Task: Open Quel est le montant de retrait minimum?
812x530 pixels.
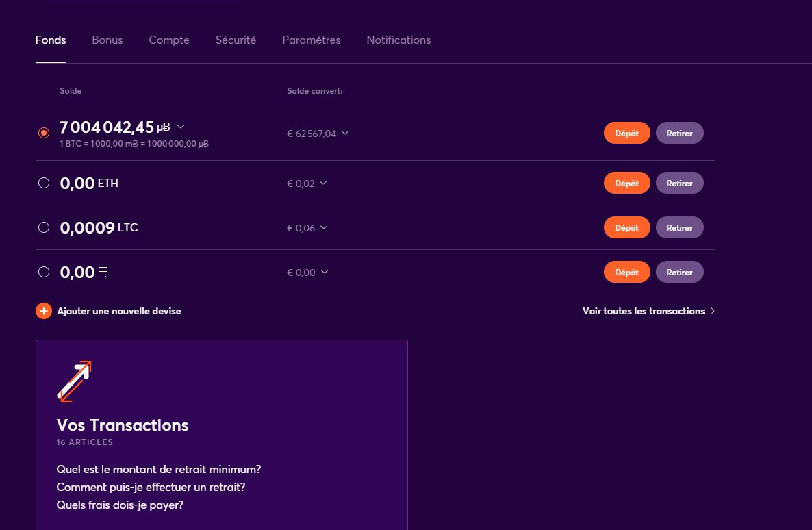Action: point(158,469)
